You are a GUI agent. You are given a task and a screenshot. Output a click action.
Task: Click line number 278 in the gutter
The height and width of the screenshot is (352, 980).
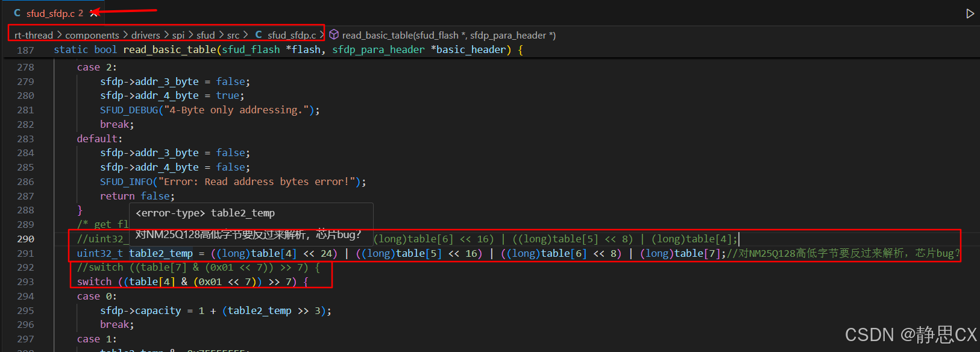pyautogui.click(x=26, y=68)
